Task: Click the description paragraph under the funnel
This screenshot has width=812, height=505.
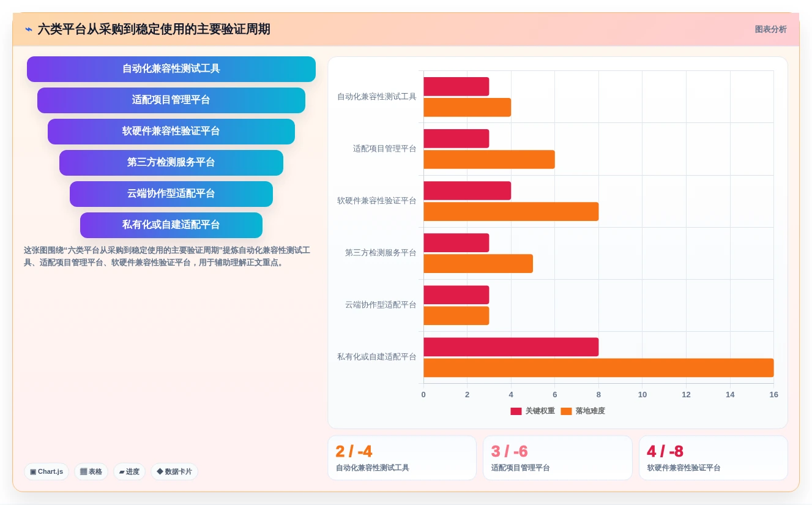Action: click(167, 256)
